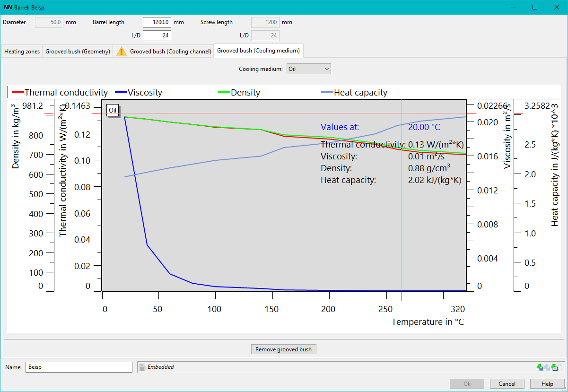Click the Thermal conductivity legend entry

(x=60, y=93)
